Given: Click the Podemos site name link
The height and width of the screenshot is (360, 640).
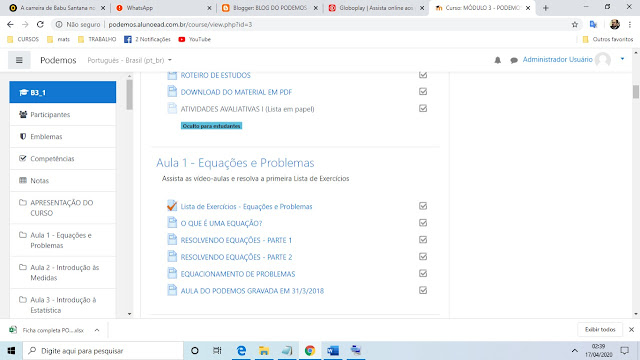Looking at the screenshot, I should tap(58, 60).
